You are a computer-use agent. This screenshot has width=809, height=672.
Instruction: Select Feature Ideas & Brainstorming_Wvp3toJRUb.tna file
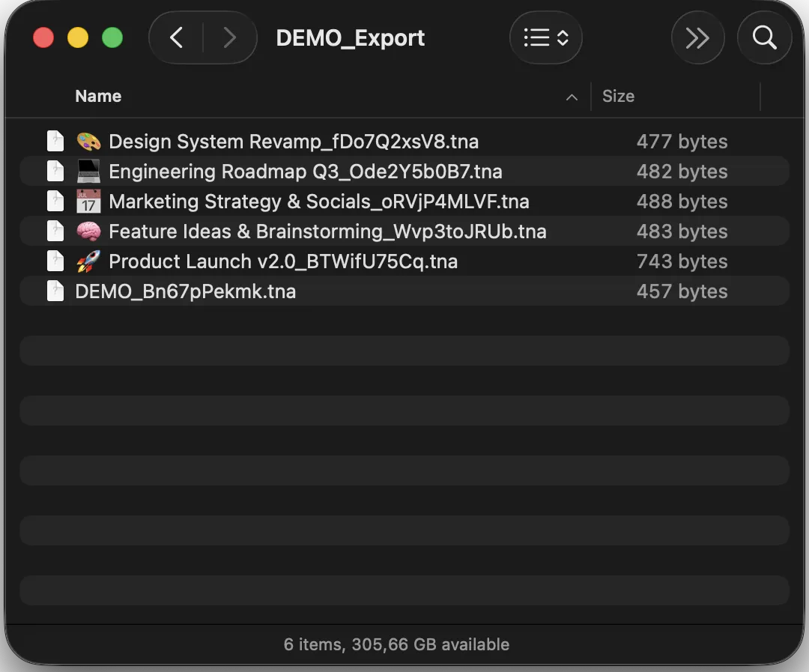click(404, 231)
